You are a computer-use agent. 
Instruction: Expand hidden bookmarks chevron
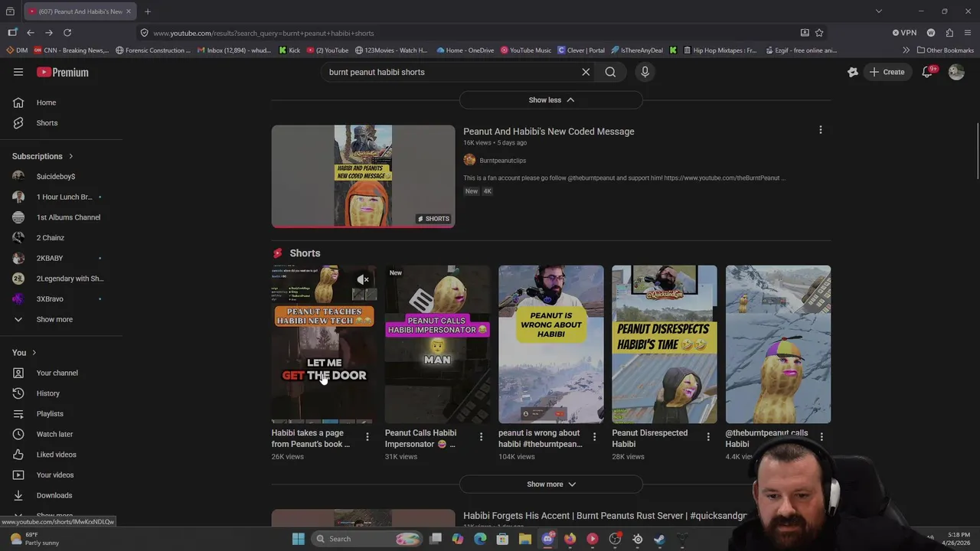pos(906,51)
